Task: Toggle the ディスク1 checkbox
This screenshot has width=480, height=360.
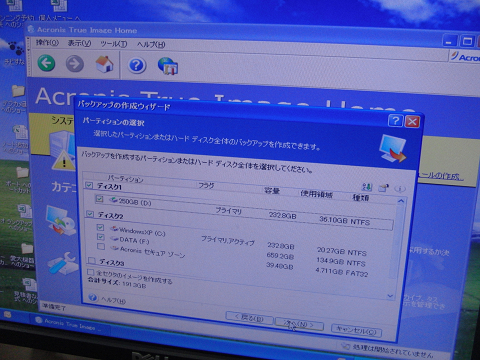Action: point(89,185)
